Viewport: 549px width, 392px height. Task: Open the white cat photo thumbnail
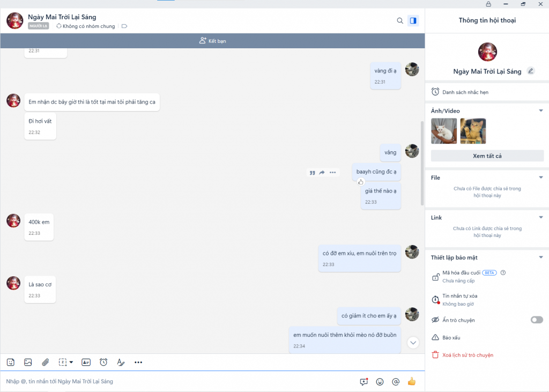(444, 131)
